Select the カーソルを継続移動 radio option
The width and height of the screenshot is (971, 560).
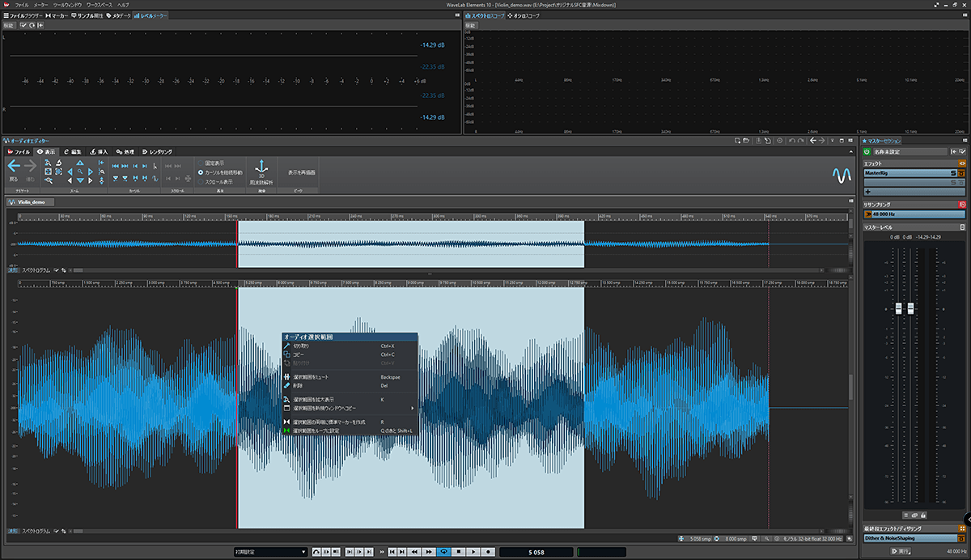220,172
